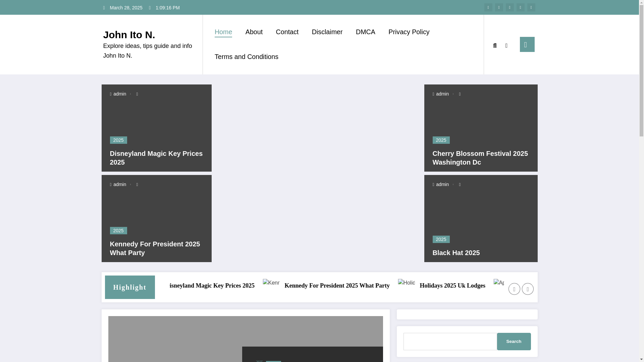Click date icon on Disneyland Magic Key card
Screen dimensions: 644x362
click(x=137, y=94)
